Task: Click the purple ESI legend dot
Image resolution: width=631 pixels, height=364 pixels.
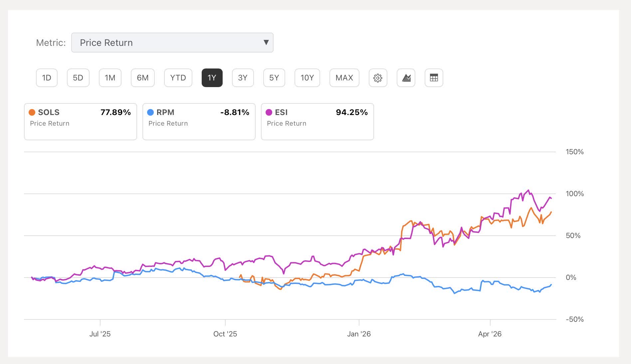Action: pos(269,112)
